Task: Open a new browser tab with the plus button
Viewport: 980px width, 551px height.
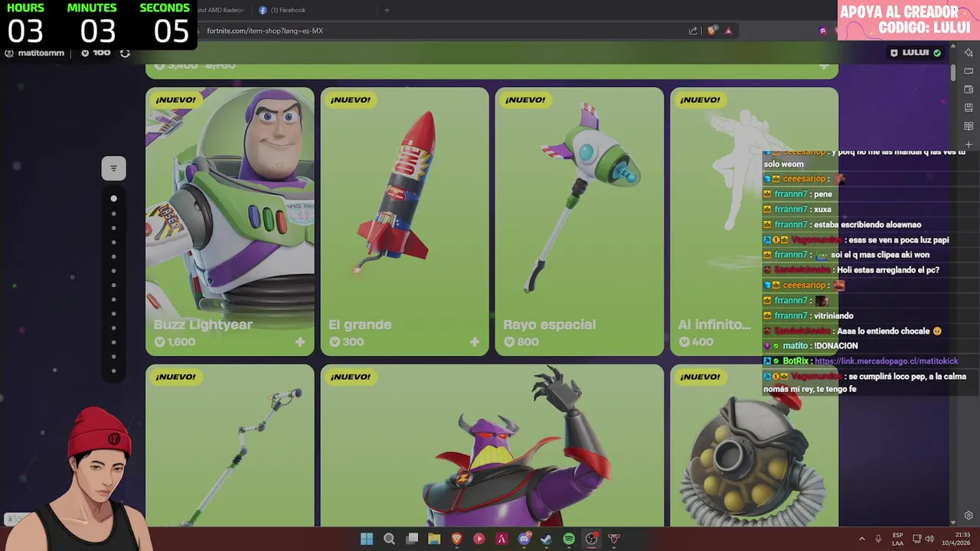Action: [387, 10]
